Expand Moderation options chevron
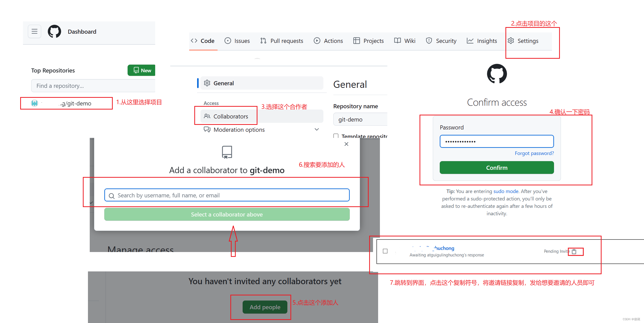Viewport: 644px width, 323px height. click(x=317, y=129)
